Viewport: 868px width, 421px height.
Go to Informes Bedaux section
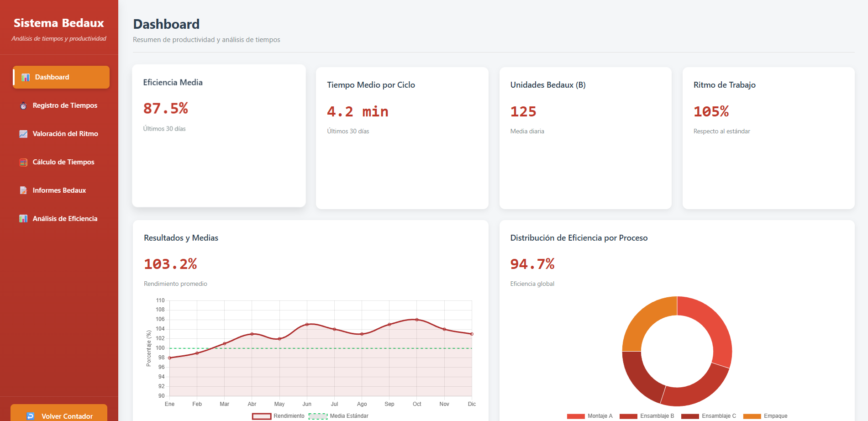click(59, 190)
